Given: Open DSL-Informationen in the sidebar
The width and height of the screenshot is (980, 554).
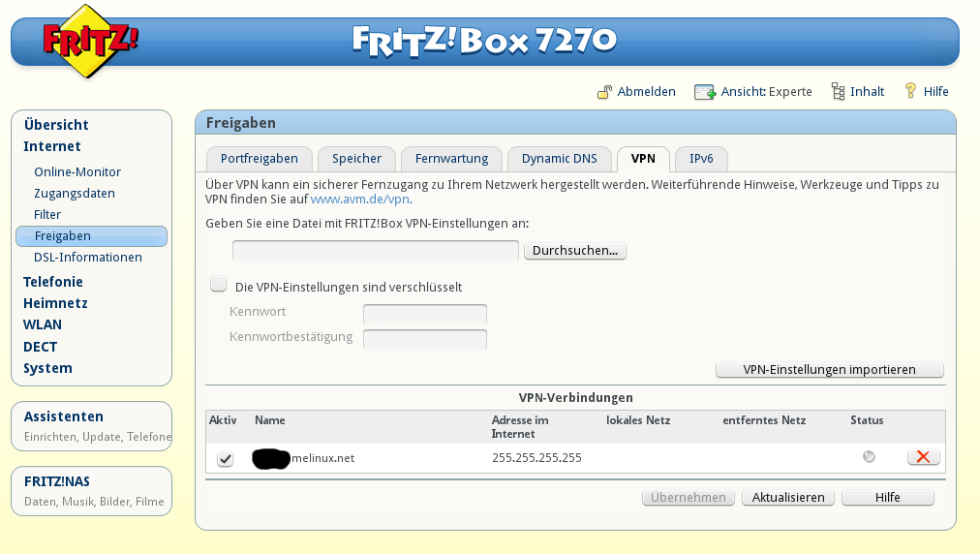Looking at the screenshot, I should 87,257.
